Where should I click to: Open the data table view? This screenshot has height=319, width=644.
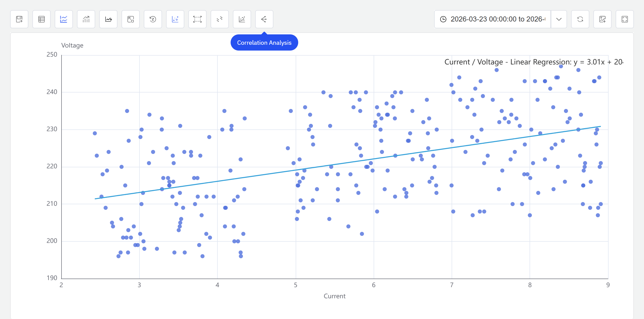[x=42, y=19]
